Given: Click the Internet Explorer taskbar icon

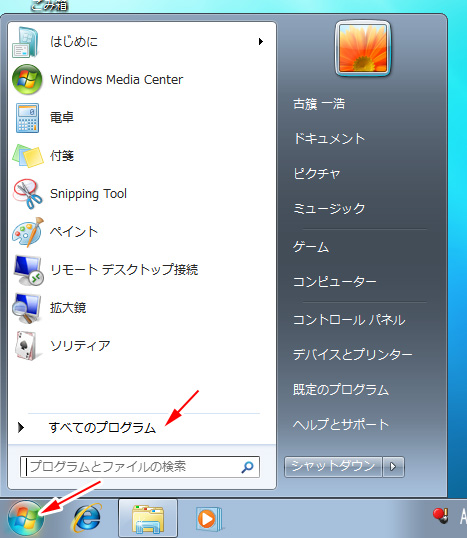Looking at the screenshot, I should 86,518.
